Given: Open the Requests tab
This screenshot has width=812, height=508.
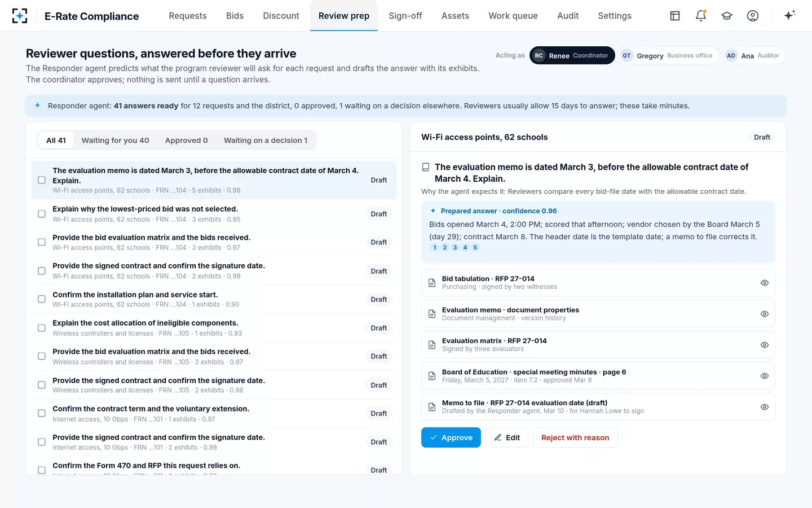Looking at the screenshot, I should tap(188, 16).
